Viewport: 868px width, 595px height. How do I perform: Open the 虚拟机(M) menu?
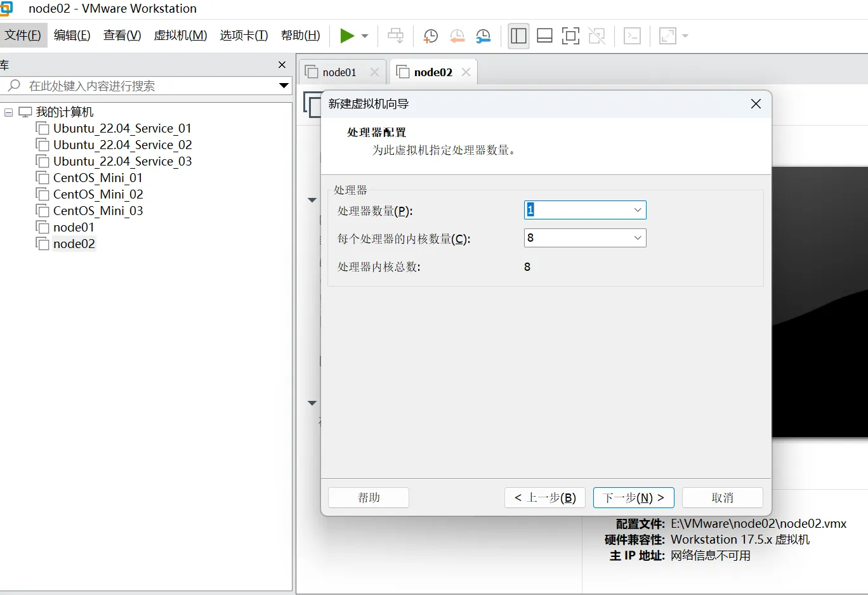(x=180, y=36)
